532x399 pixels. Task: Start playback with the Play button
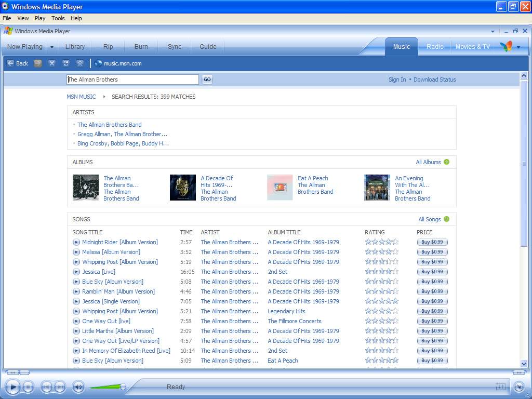pos(13,387)
